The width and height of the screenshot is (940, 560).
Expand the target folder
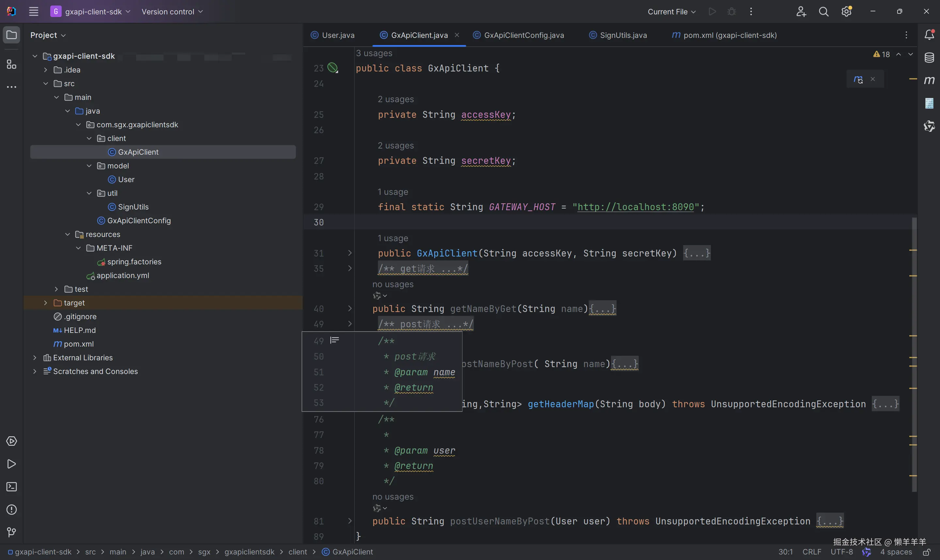[x=45, y=303]
